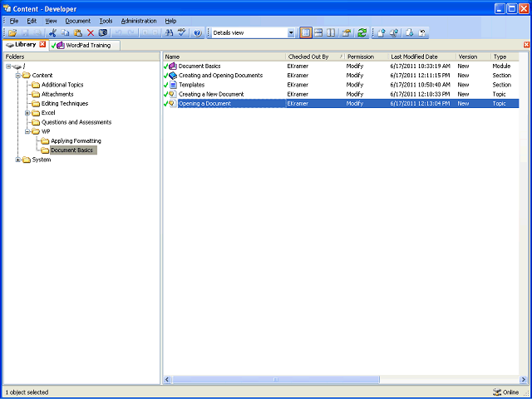Image resolution: width=532 pixels, height=399 pixels.
Task: Switch to the WordPad Training tab
Action: coord(85,45)
